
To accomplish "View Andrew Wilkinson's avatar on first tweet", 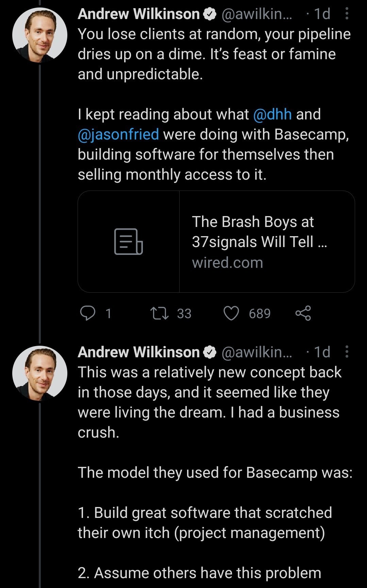I will click(x=39, y=35).
